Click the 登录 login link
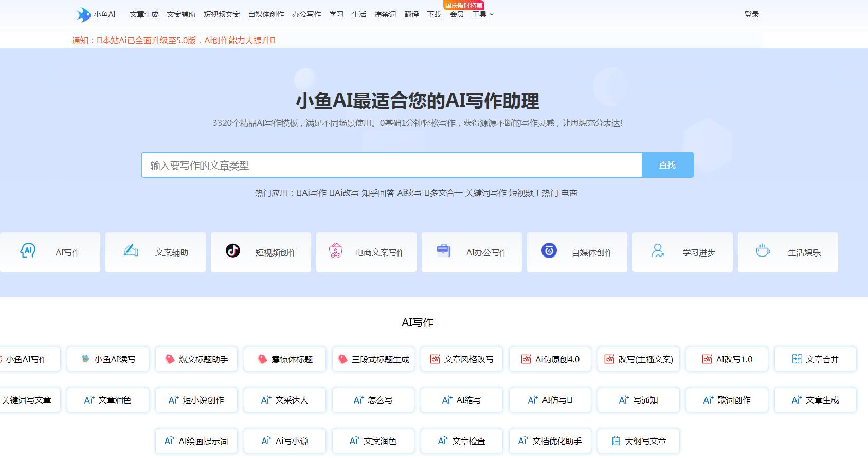The image size is (868, 458). [x=752, y=14]
